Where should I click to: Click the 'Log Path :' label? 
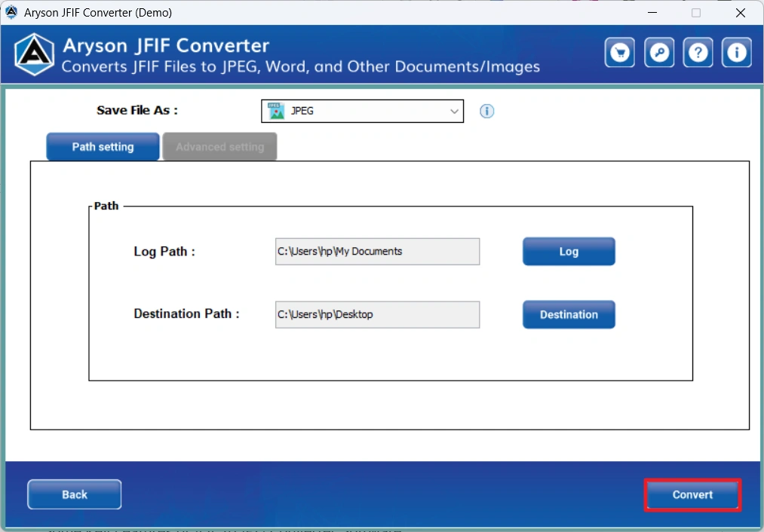coord(164,252)
